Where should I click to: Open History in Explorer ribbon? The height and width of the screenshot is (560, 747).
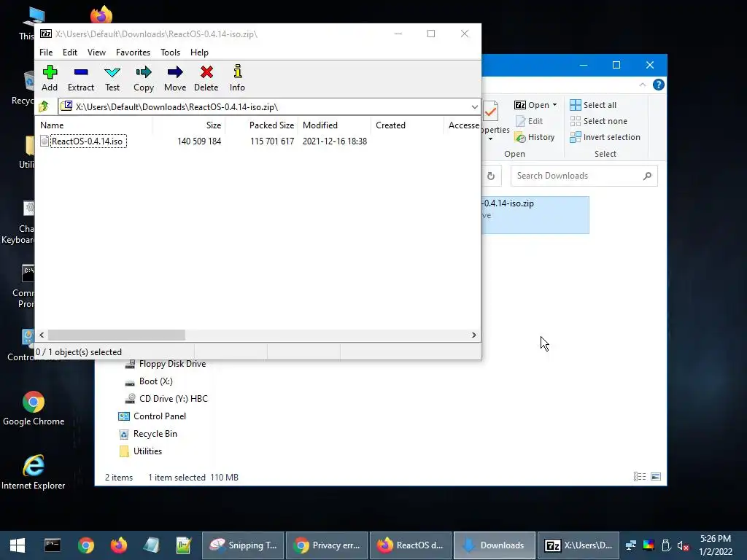pos(535,137)
